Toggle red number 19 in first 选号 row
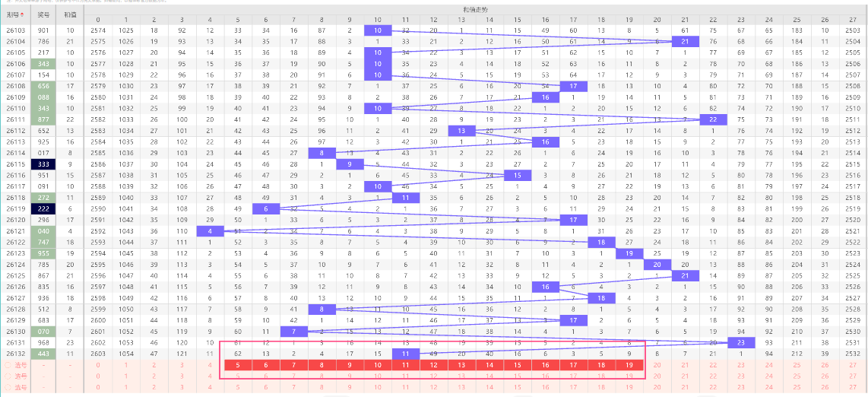 click(x=629, y=366)
